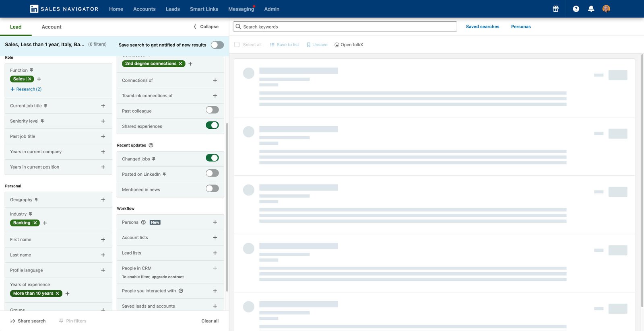Image resolution: width=644 pixels, height=331 pixels.
Task: Click the People you interacted with help icon
Action: point(181,291)
